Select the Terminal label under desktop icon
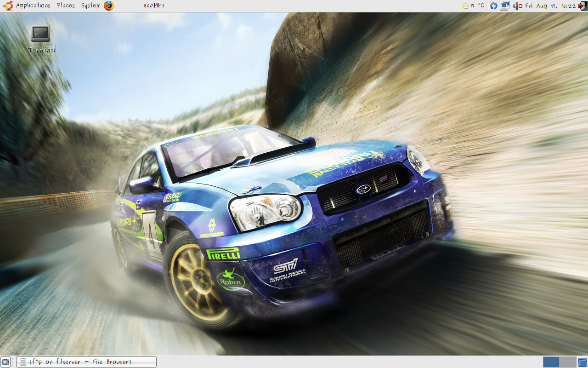The width and height of the screenshot is (588, 368). click(41, 50)
